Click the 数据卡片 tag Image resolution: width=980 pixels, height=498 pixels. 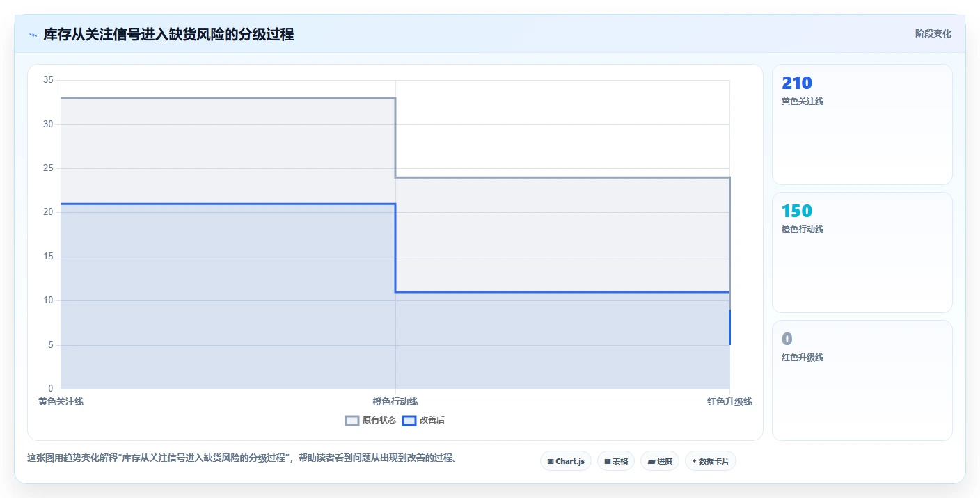coord(711,461)
